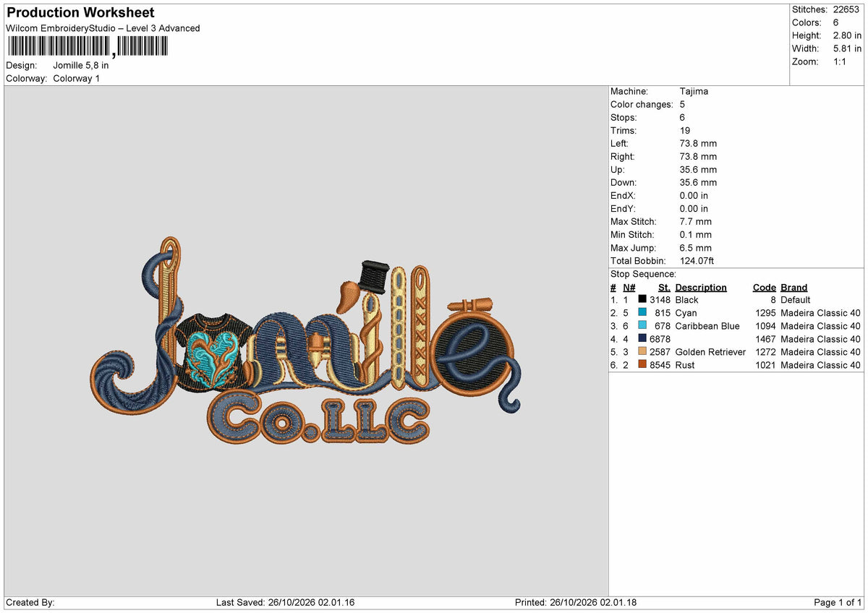Click the Min Stitch value 0.1 mm
The height and width of the screenshot is (613, 868).
[696, 234]
